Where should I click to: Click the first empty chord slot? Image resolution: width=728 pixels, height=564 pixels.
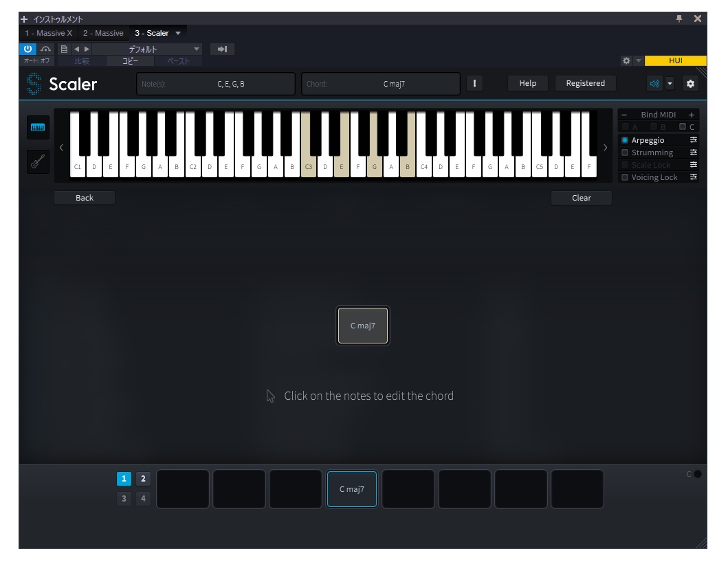point(183,489)
